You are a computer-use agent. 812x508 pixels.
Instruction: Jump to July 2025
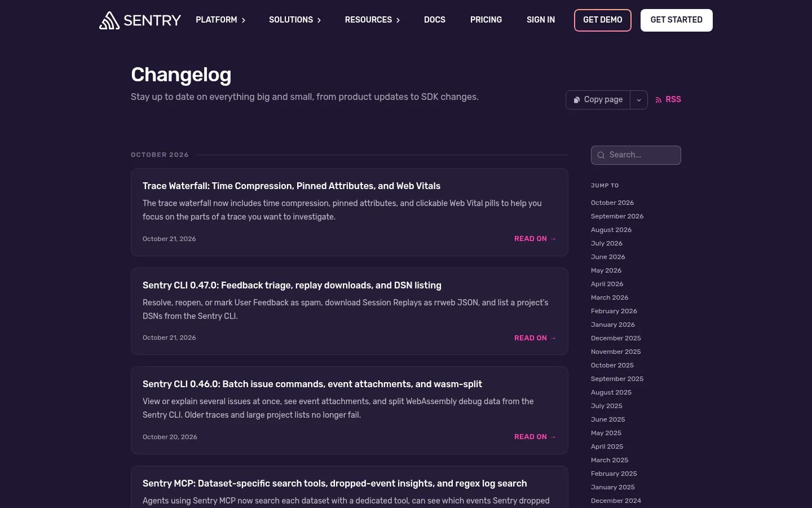point(607,406)
